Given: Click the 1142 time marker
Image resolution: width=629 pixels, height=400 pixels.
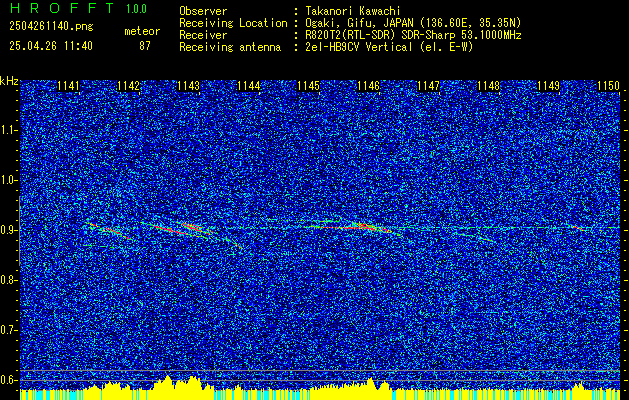Looking at the screenshot, I should 128,86.
